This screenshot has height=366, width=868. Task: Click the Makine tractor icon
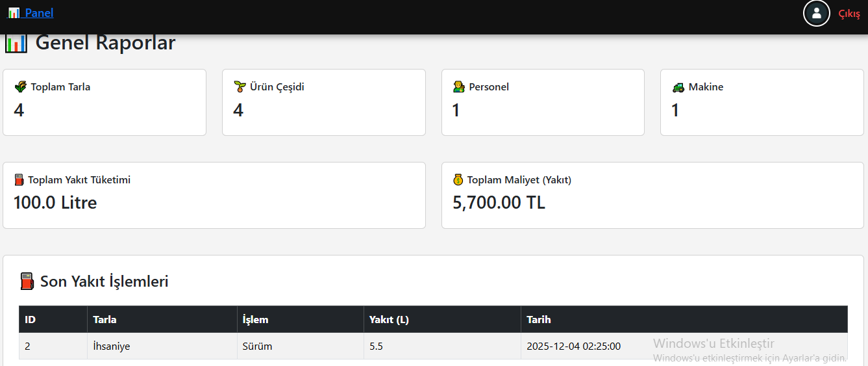(678, 86)
